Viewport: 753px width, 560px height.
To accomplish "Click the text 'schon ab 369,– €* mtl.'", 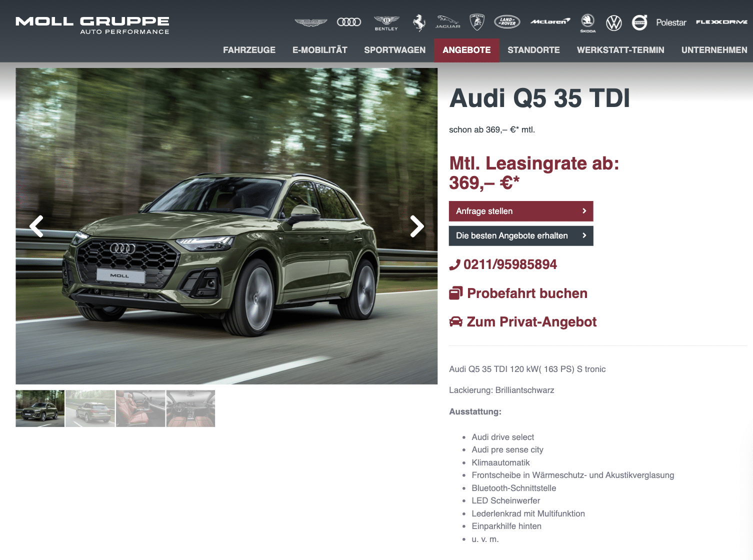I will pos(492,130).
